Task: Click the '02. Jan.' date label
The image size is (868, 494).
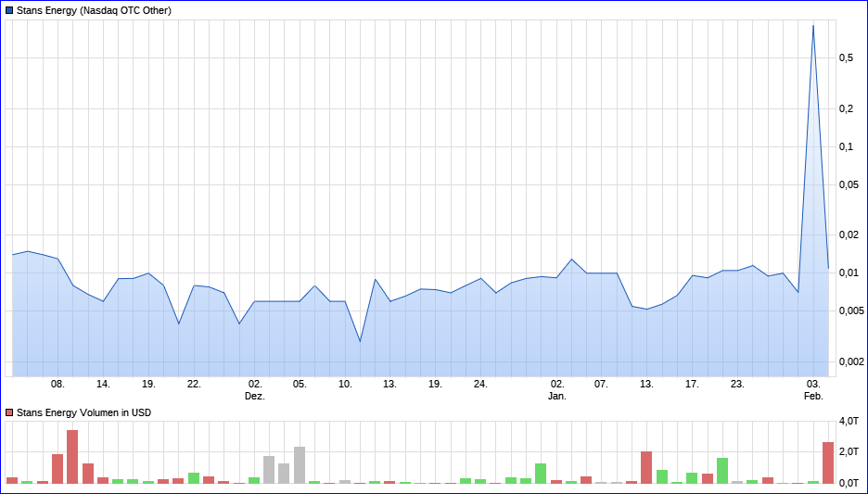Action: (x=556, y=389)
